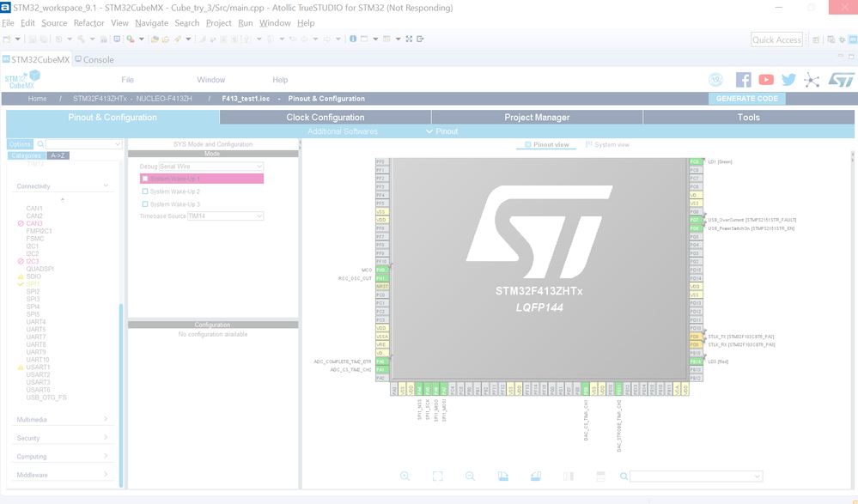The image size is (858, 504).
Task: Enable System Wake-Up 1 checkbox
Action: [x=145, y=179]
